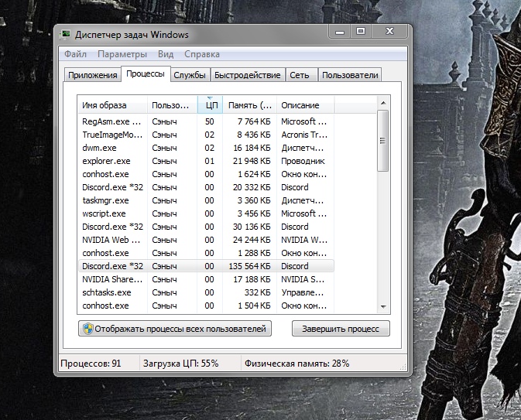Sort by the Пользователь column header

pyautogui.click(x=173, y=105)
